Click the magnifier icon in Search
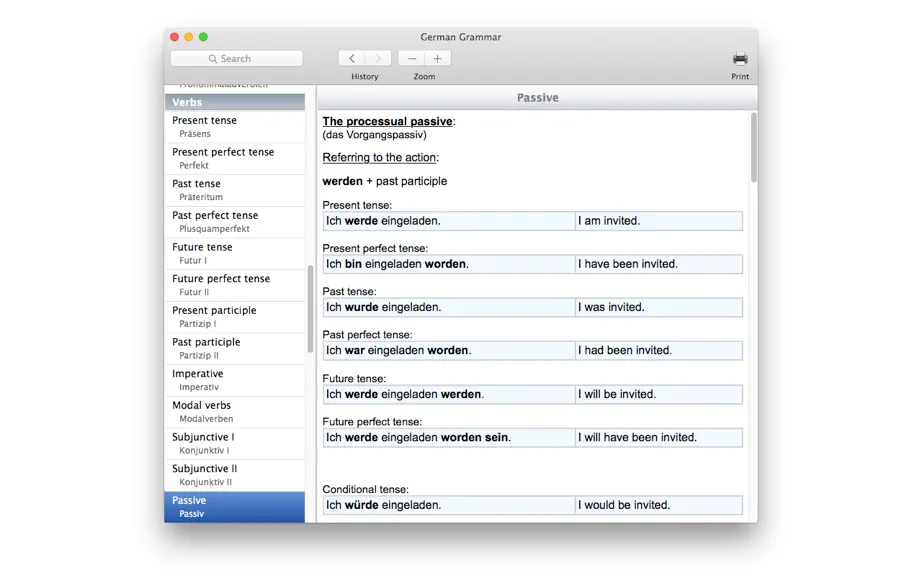Viewport: 922px width, 576px height. 213,59
